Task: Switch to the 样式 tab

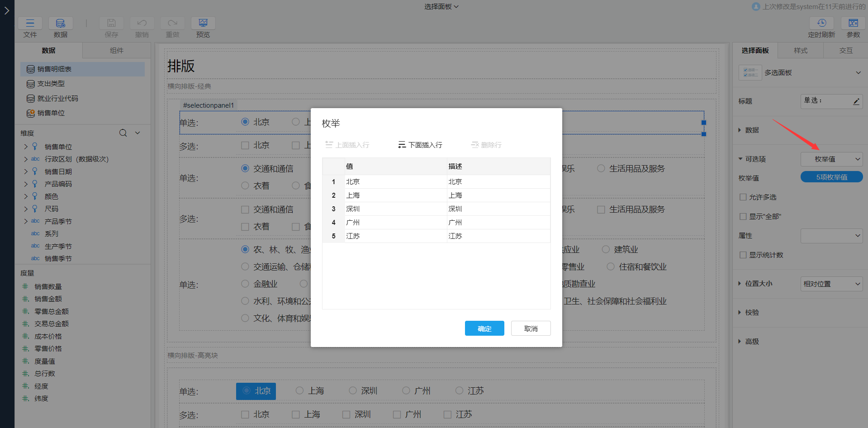Action: (800, 50)
